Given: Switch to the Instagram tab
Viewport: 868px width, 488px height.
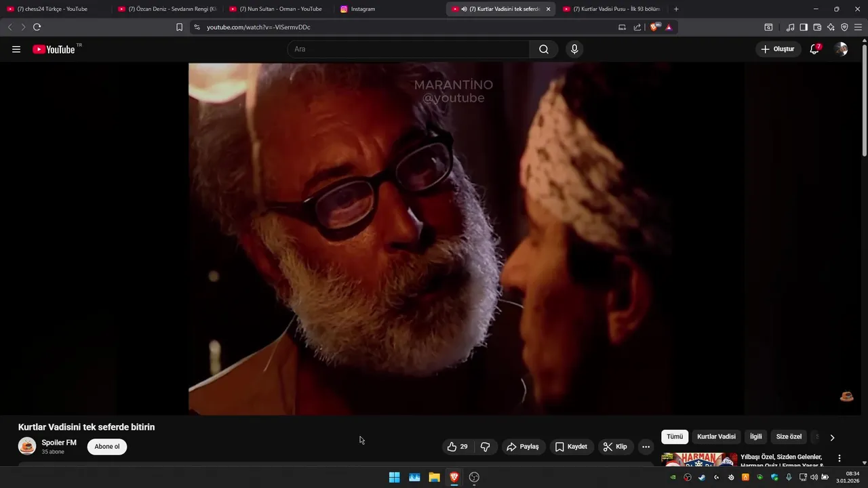Looking at the screenshot, I should point(388,9).
